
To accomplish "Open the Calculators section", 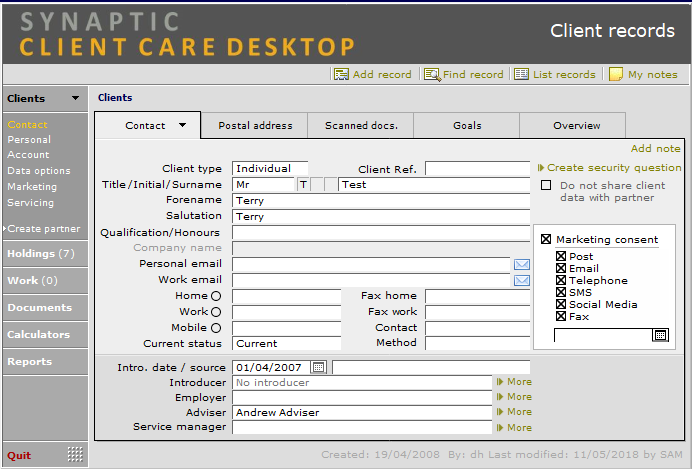I will point(45,334).
